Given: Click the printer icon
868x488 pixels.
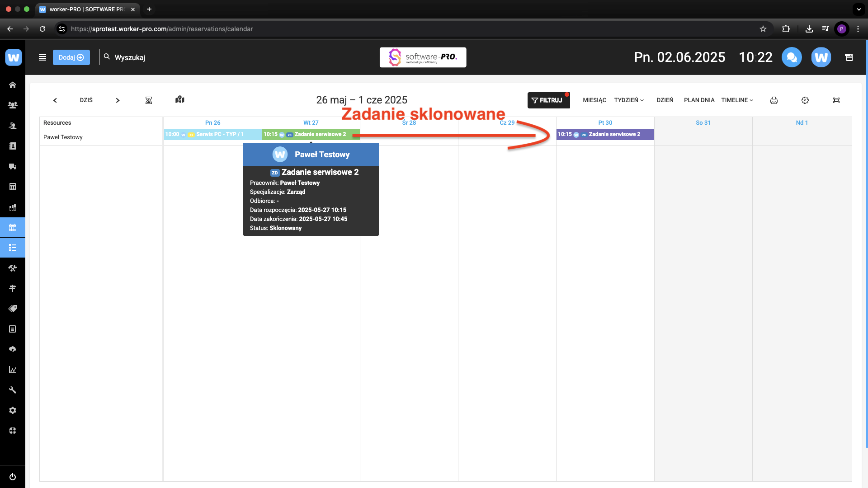Looking at the screenshot, I should pos(774,100).
